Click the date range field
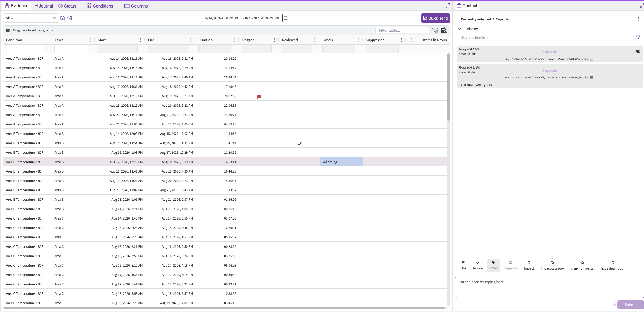 243,18
